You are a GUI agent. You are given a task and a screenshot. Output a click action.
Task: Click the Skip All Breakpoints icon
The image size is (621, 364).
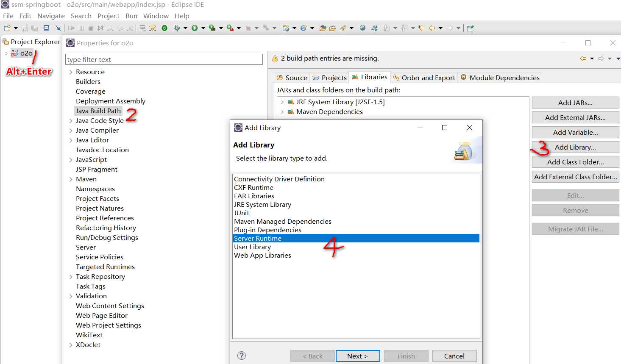point(58,28)
